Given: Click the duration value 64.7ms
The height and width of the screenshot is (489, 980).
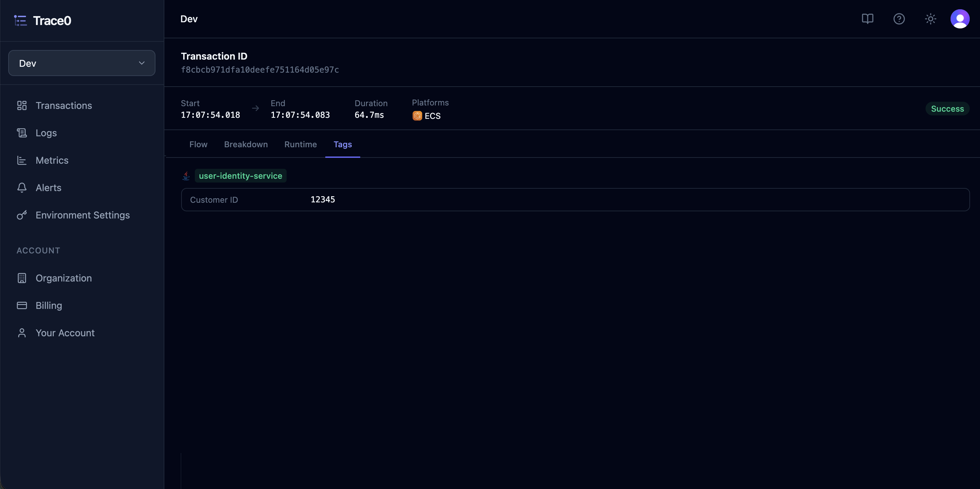Looking at the screenshot, I should click(369, 115).
